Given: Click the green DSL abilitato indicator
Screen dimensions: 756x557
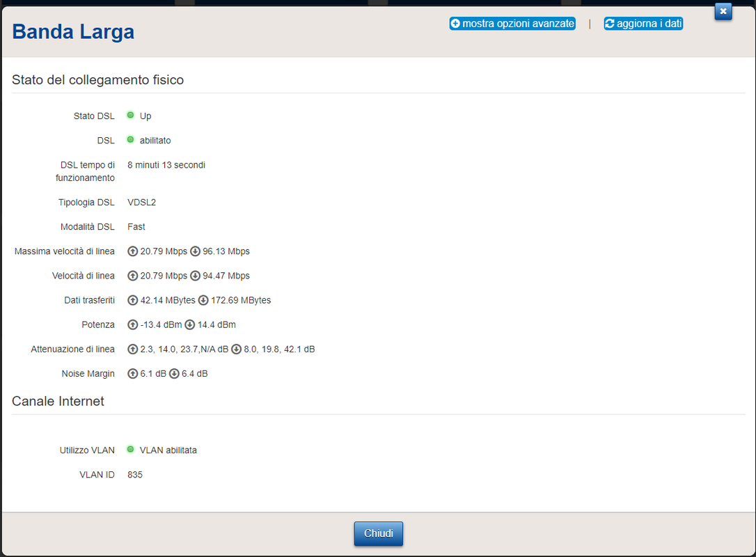Looking at the screenshot, I should 130,140.
